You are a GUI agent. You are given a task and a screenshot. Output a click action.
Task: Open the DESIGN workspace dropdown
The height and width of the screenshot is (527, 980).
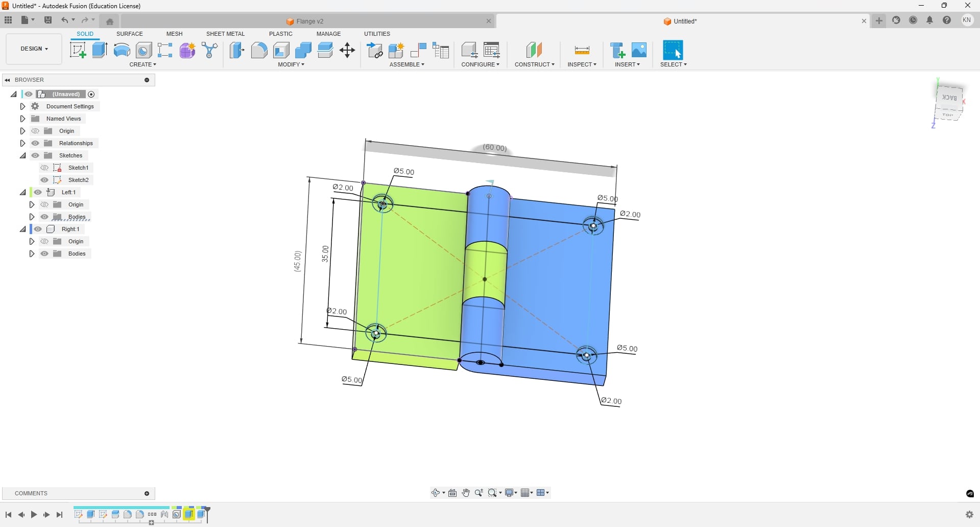34,49
